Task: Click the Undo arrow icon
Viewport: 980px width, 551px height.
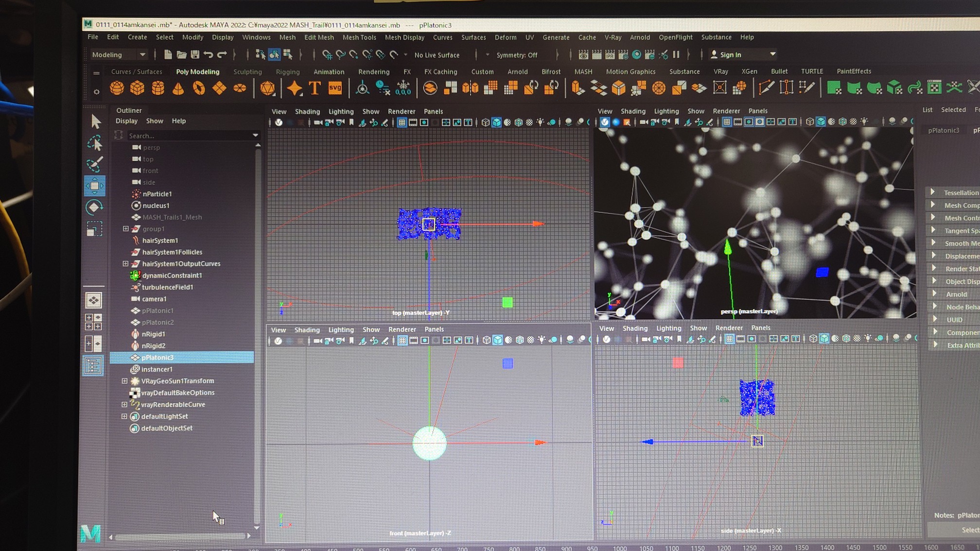Action: point(209,54)
